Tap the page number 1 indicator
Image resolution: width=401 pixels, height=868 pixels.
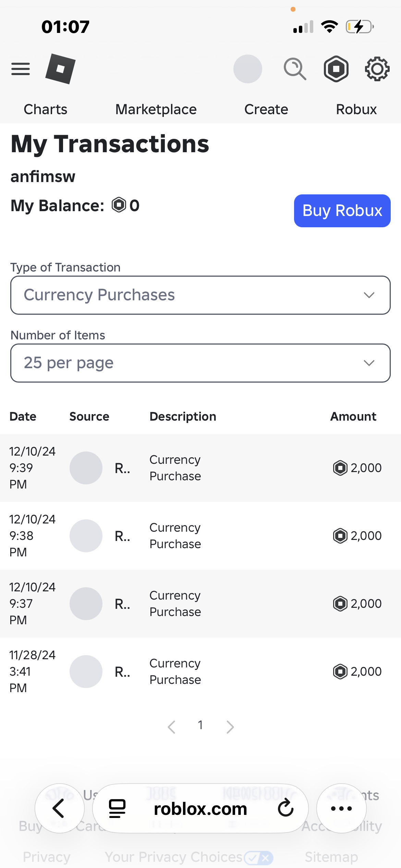tap(200, 725)
